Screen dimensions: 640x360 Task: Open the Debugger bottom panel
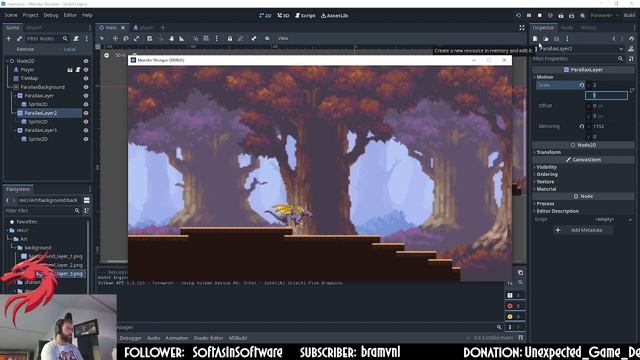(131, 338)
